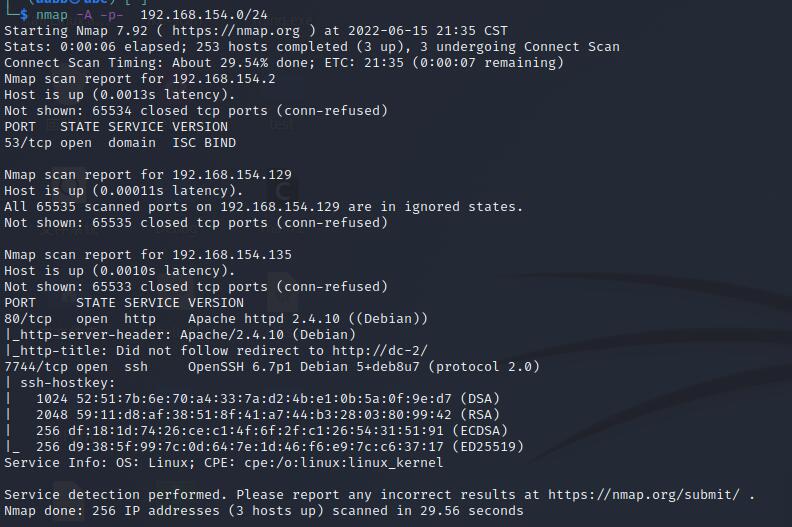Click the 53/tcp open domain line
792x527 pixels.
click(120, 142)
